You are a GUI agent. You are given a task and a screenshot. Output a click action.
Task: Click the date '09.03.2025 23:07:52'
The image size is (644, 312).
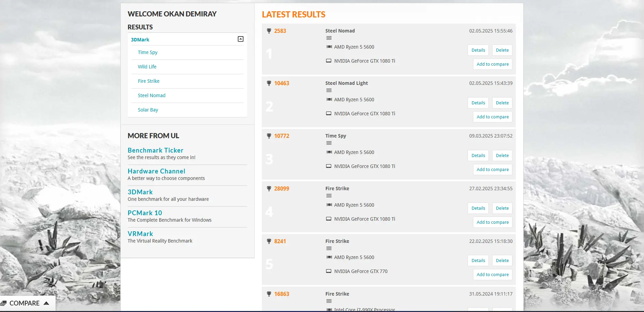(491, 136)
